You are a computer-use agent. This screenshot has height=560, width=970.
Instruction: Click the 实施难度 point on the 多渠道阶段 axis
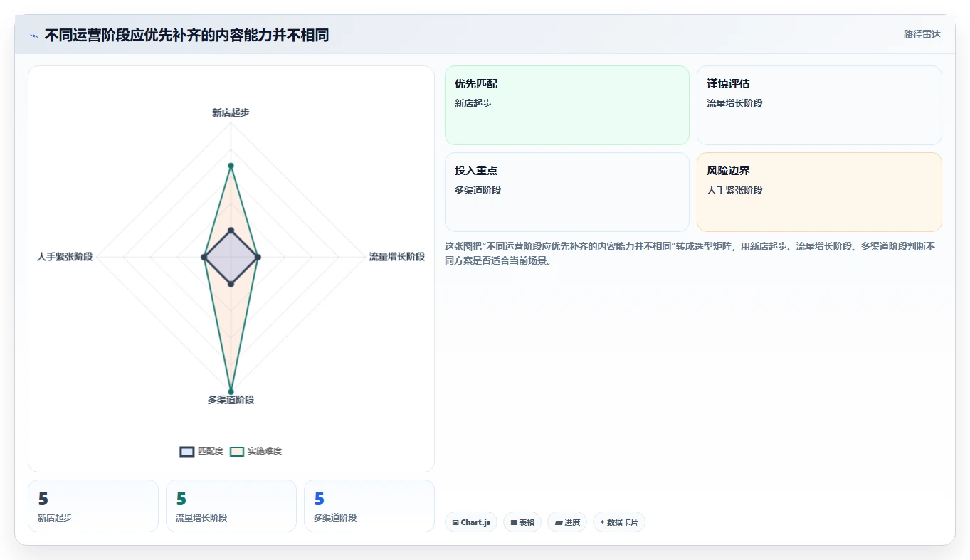coord(231,391)
